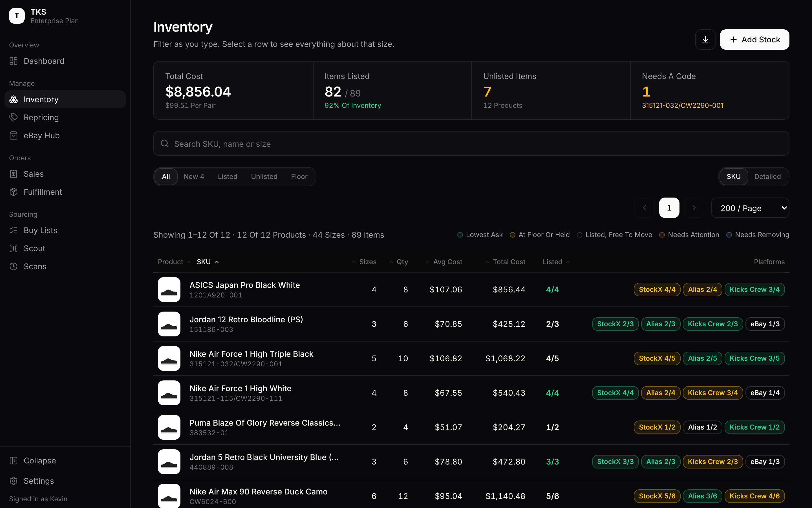
Task: Click the 315121-032/CW2290-001 needs code link
Action: pyautogui.click(x=683, y=106)
